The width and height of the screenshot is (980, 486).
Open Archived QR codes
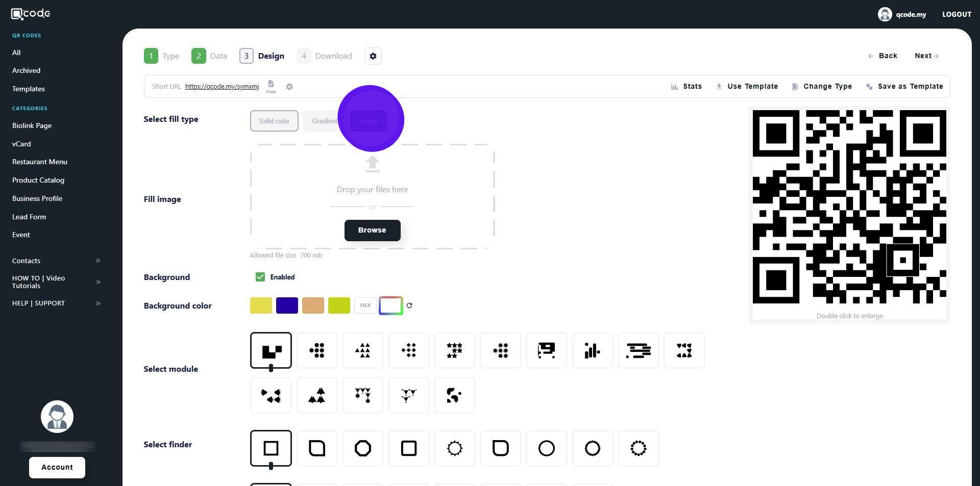tap(26, 70)
